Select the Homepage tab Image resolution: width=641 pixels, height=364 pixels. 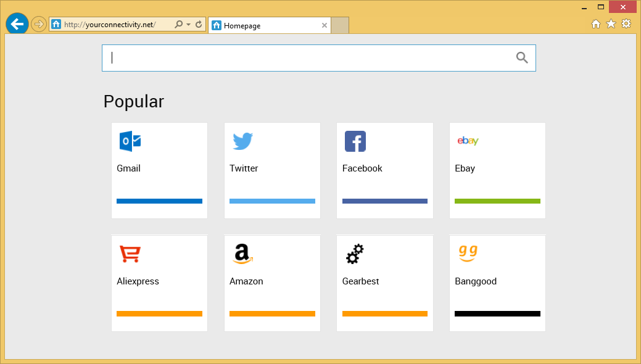pyautogui.click(x=270, y=25)
